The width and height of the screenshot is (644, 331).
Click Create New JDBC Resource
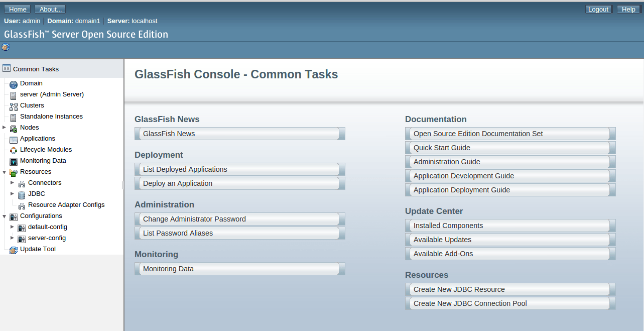pyautogui.click(x=510, y=289)
